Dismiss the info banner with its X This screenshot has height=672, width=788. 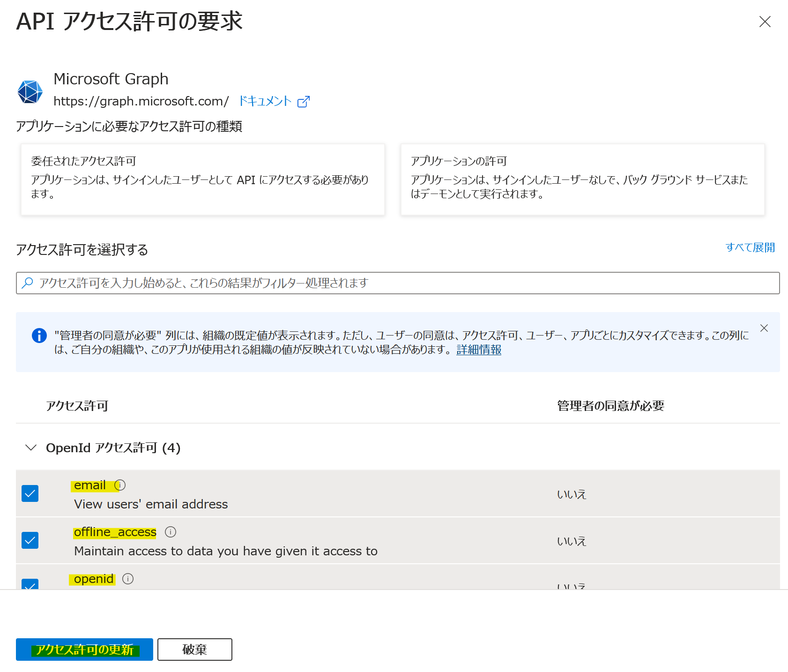coord(764,328)
